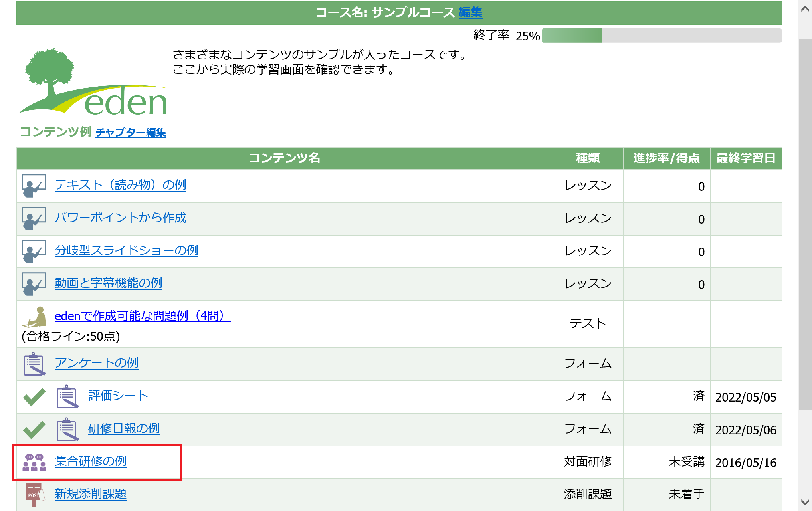This screenshot has height=511, width=812.
Task: Click clipboard icon beside 評価シート
Action: [x=67, y=396]
